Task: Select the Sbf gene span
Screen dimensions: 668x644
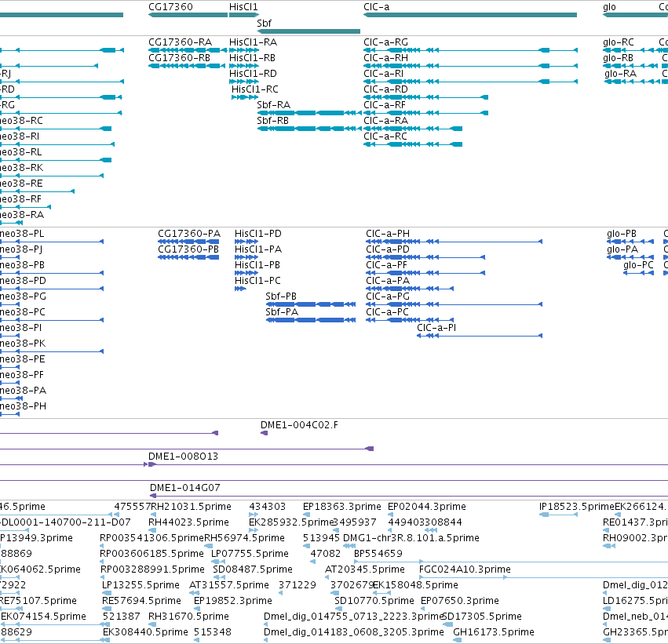Action: (308, 31)
